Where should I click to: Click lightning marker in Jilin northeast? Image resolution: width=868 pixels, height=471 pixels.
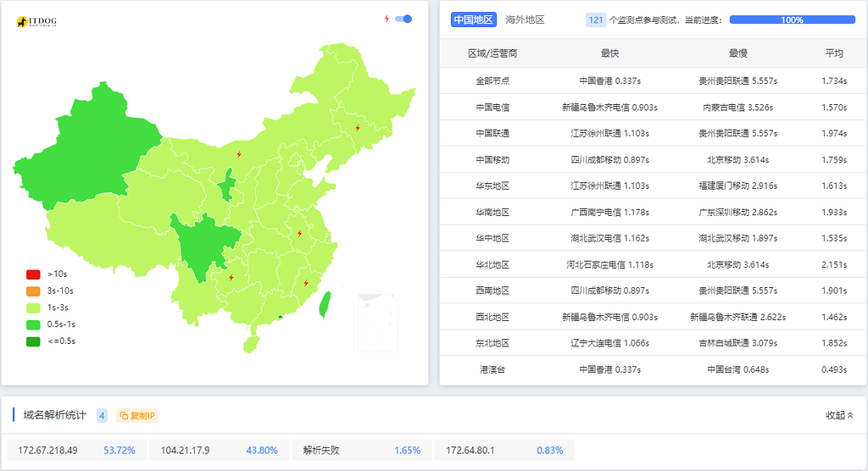point(359,128)
